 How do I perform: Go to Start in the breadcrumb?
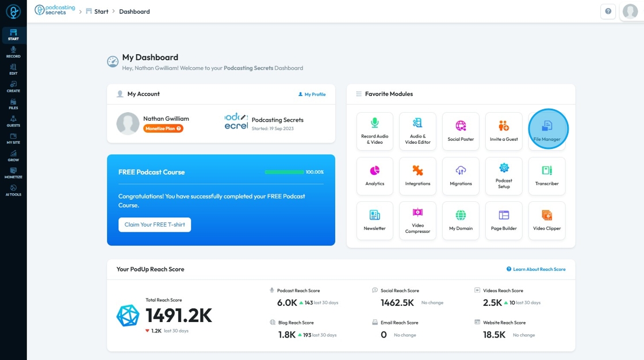(x=97, y=12)
